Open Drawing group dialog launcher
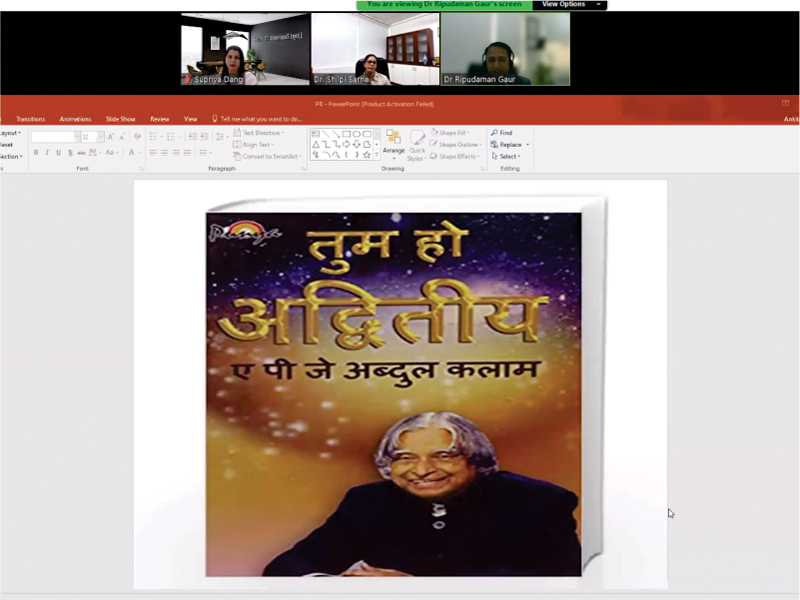Viewport: 800px width, 600px height. [482, 168]
